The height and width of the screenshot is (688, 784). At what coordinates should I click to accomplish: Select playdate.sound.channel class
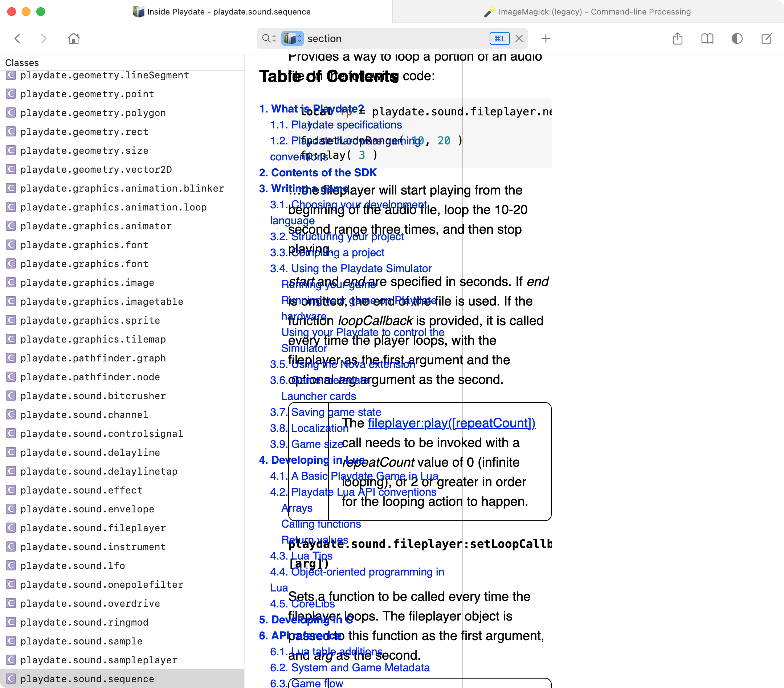(122, 414)
